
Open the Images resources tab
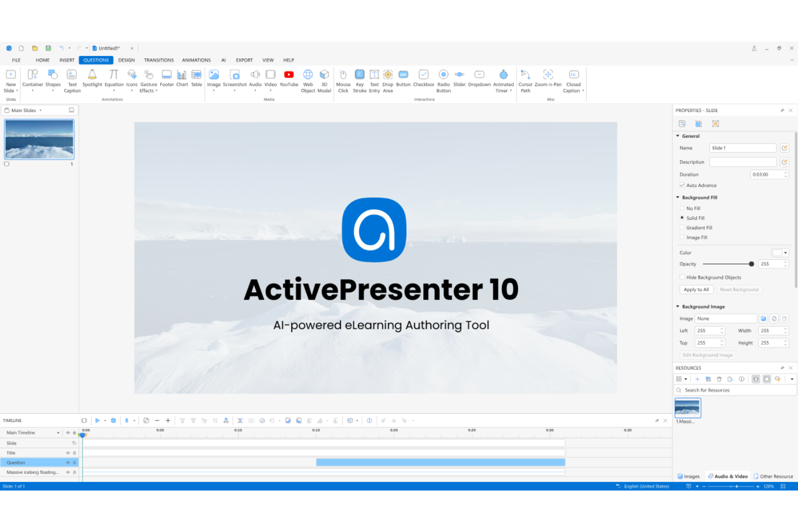(689, 476)
